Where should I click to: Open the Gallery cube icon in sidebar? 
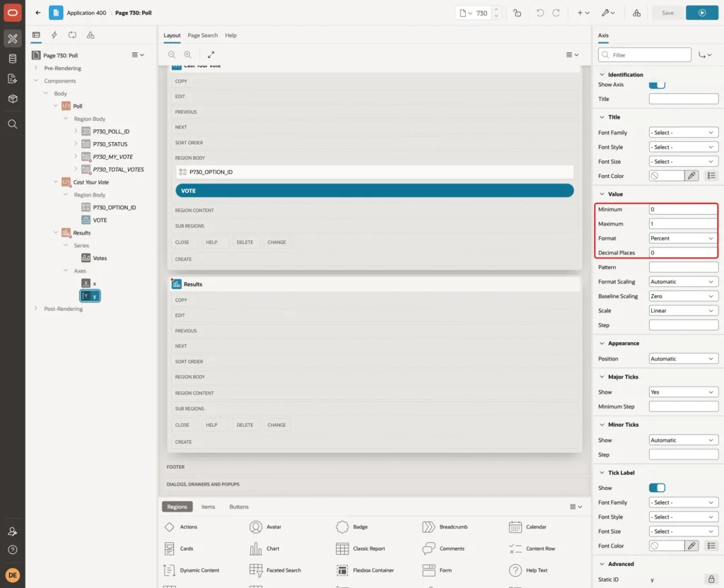[13, 98]
